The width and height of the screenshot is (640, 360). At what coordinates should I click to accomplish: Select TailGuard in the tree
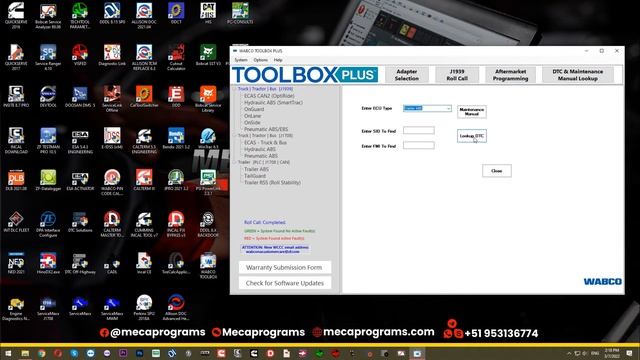pos(255,176)
